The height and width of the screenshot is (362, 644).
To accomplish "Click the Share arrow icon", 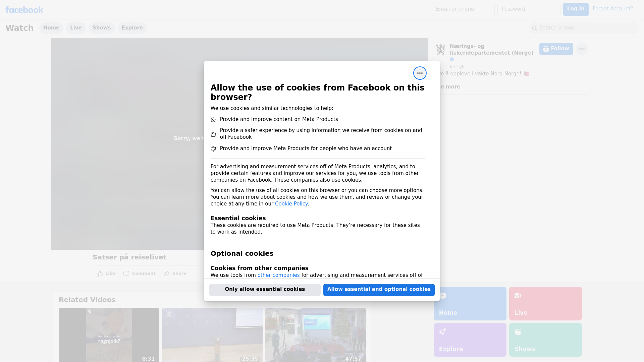I will [x=167, y=274].
